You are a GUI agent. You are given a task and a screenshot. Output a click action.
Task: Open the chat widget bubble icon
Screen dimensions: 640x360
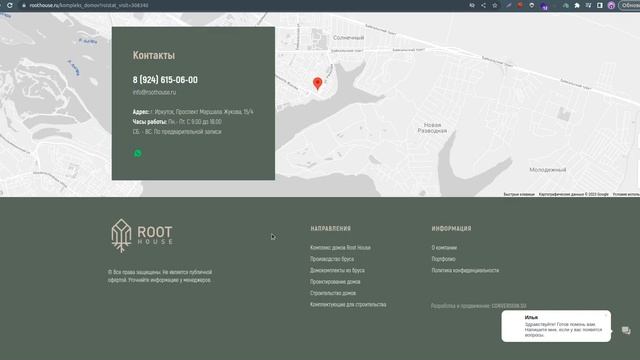626,330
